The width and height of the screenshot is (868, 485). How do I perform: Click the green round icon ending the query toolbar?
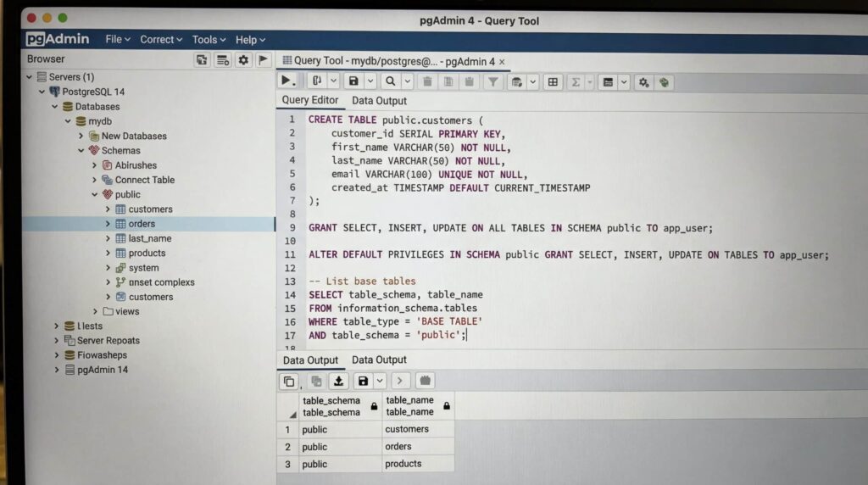(664, 82)
